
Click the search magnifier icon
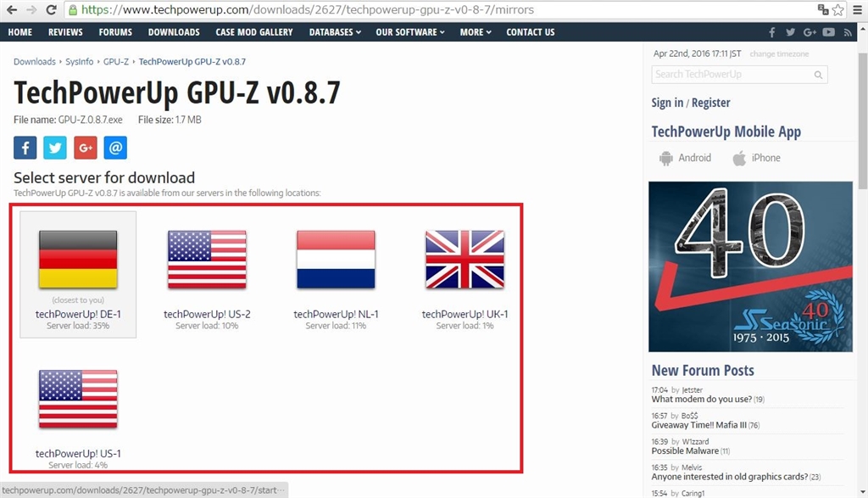(818, 75)
